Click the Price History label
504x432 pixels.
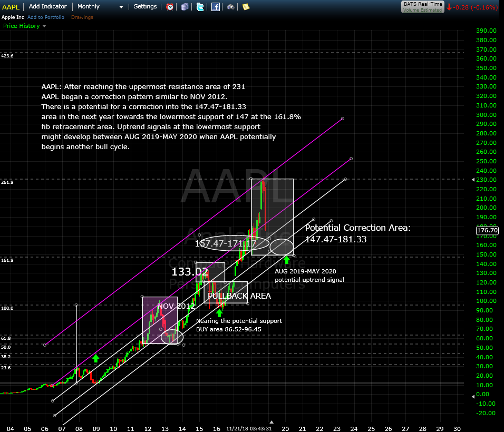click(21, 26)
